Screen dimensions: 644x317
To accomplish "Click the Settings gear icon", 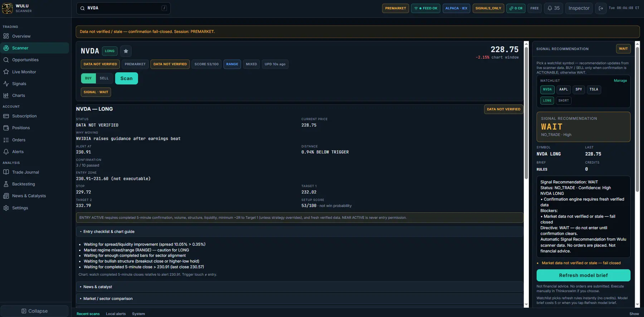I will [6, 208].
